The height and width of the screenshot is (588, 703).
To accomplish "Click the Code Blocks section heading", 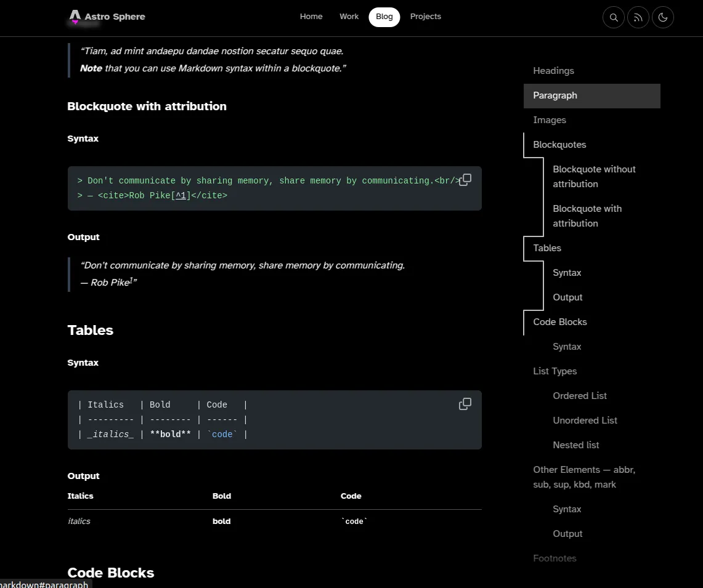I will [111, 573].
